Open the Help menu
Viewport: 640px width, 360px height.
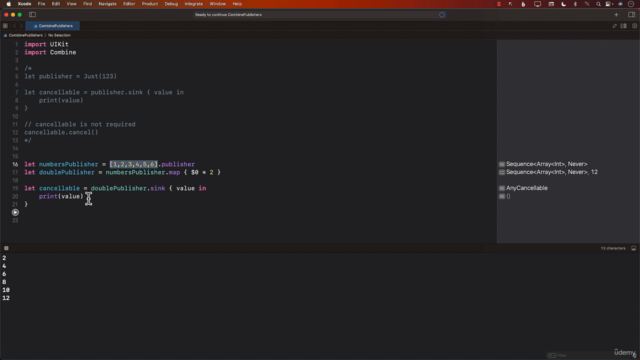click(237, 4)
